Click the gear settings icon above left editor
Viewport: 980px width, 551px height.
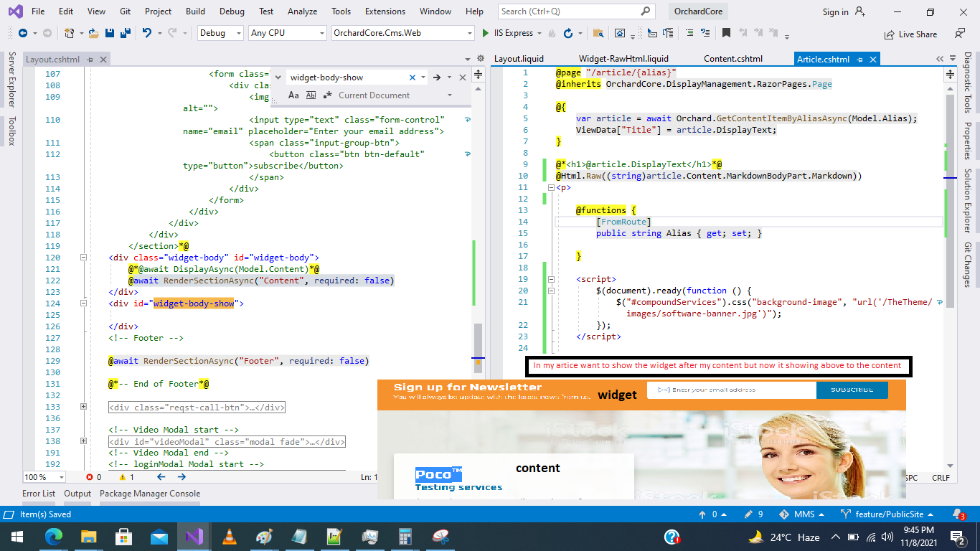480,59
